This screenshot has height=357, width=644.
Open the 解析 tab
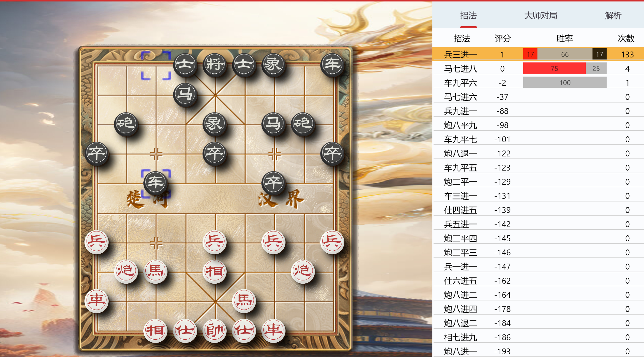[613, 15]
